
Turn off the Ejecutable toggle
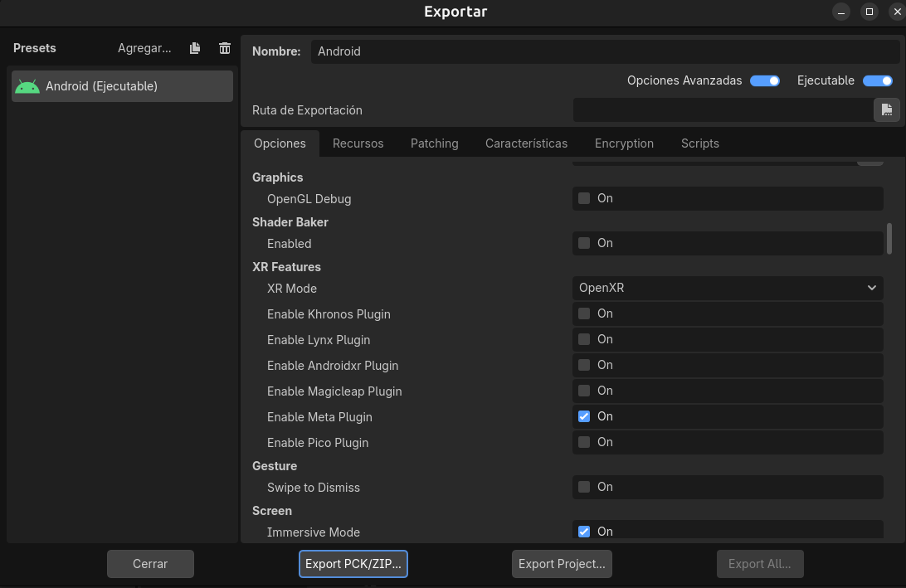(877, 80)
